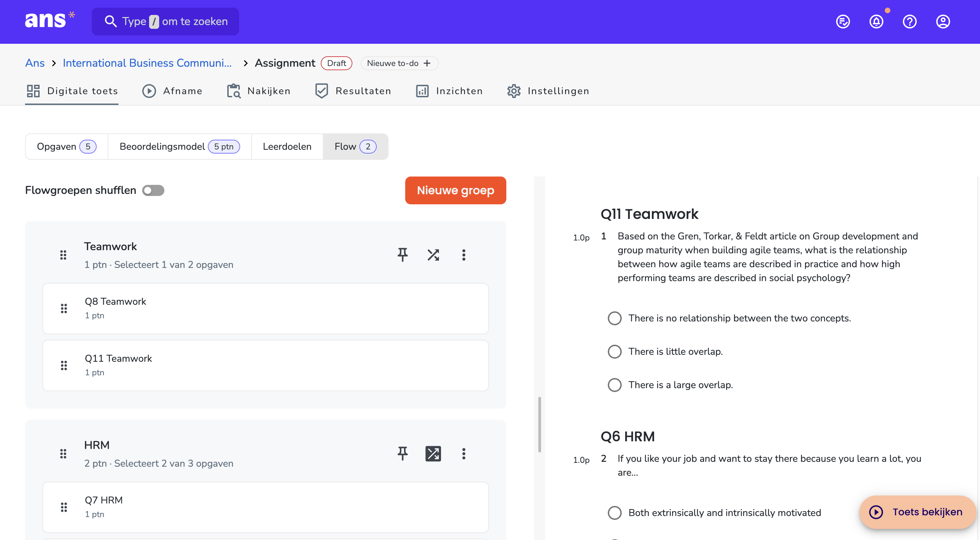The image size is (980, 540).
Task: Click the drag handle of Q7 HRM
Action: [64, 507]
